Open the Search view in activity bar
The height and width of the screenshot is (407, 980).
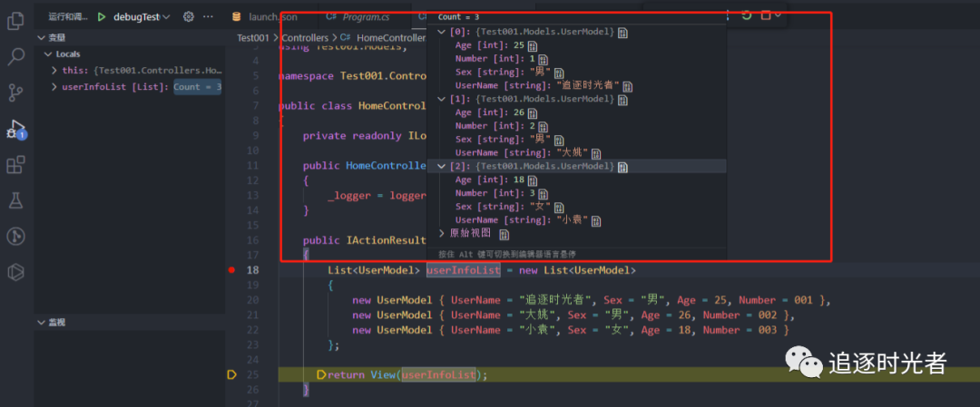[x=15, y=57]
